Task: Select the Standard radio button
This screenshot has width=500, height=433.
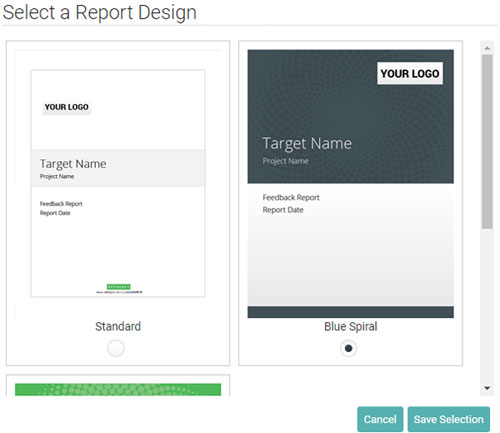Action: [116, 348]
